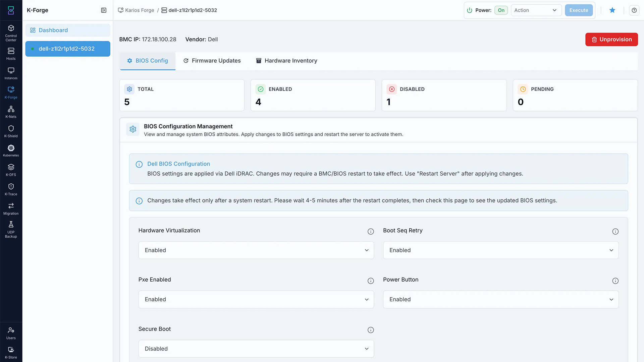Open Migration section
Image resolution: width=644 pixels, height=362 pixels.
11,209
